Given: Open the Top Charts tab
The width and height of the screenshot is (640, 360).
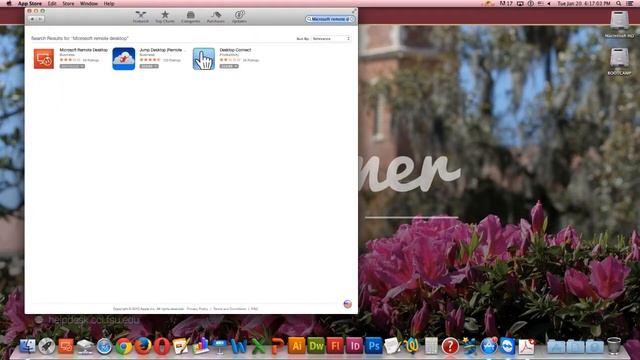Looking at the screenshot, I should click(165, 17).
